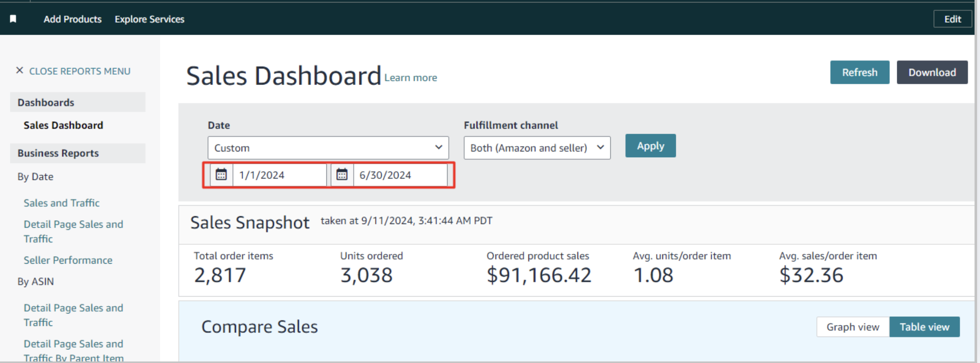Open the start date calendar icon
This screenshot has height=363, width=980.
click(x=221, y=175)
